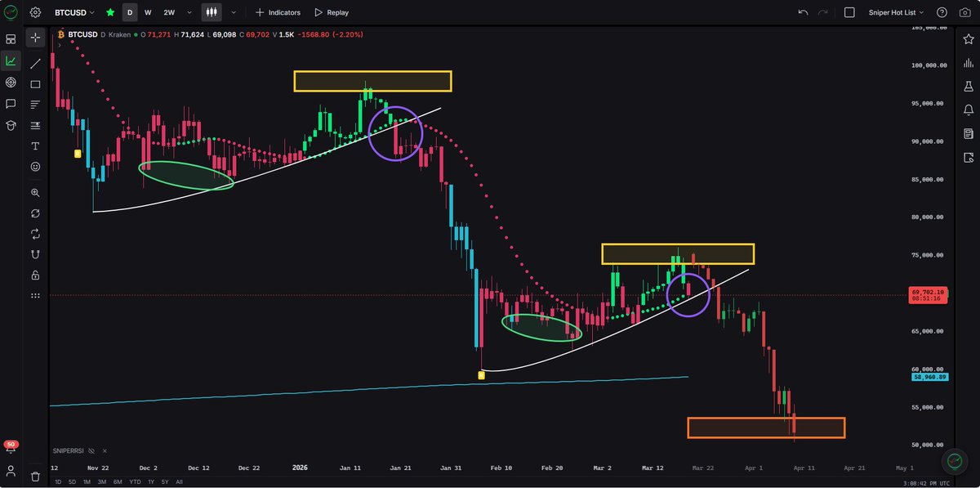Select the long short position tool icon
Image resolution: width=980 pixels, height=488 pixels.
[35, 125]
